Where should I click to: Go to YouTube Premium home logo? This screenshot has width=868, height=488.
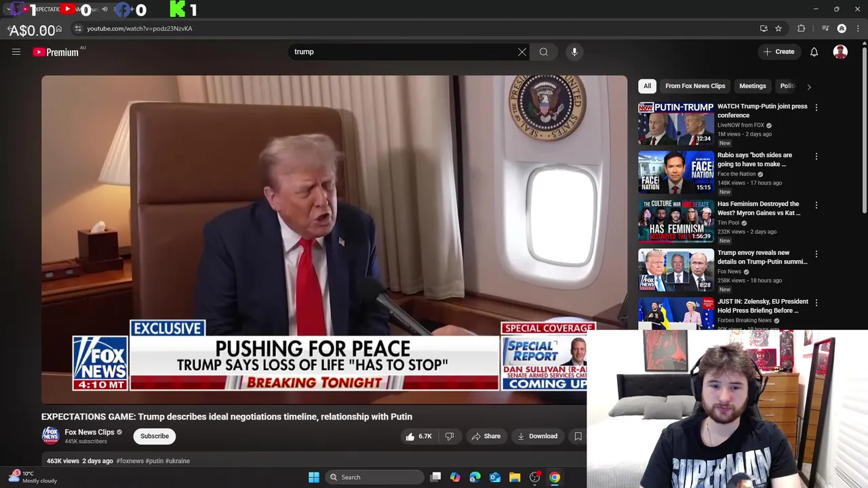[x=57, y=52]
